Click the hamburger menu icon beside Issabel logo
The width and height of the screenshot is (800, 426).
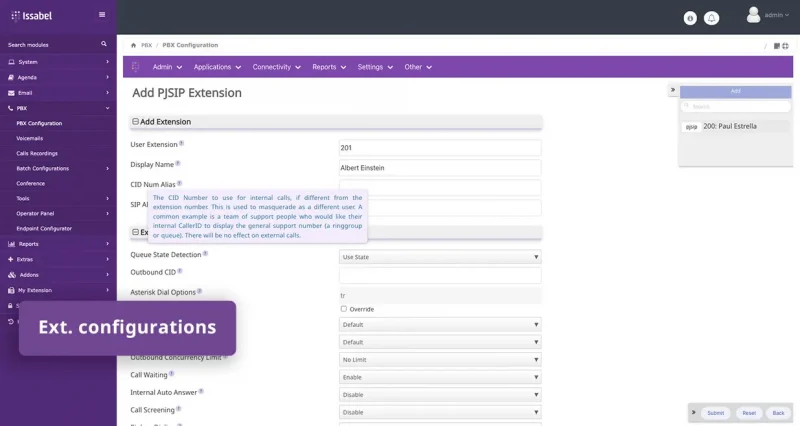101,15
